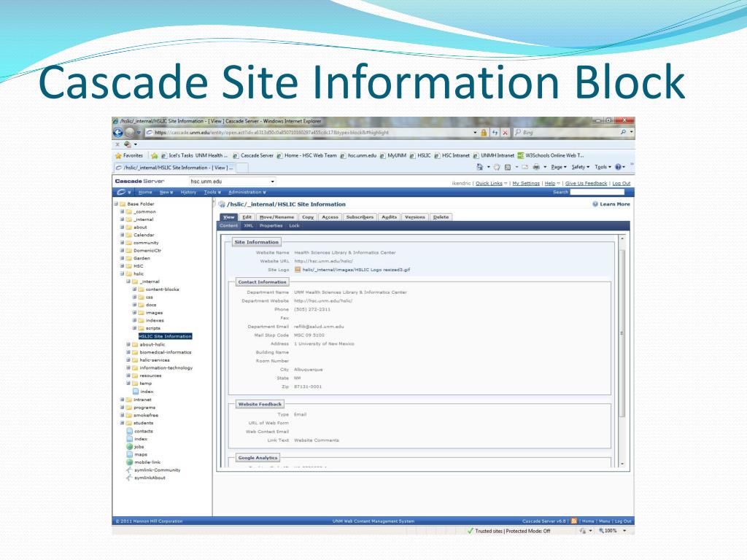
Task: Open the Administration menu
Action: coord(247,192)
